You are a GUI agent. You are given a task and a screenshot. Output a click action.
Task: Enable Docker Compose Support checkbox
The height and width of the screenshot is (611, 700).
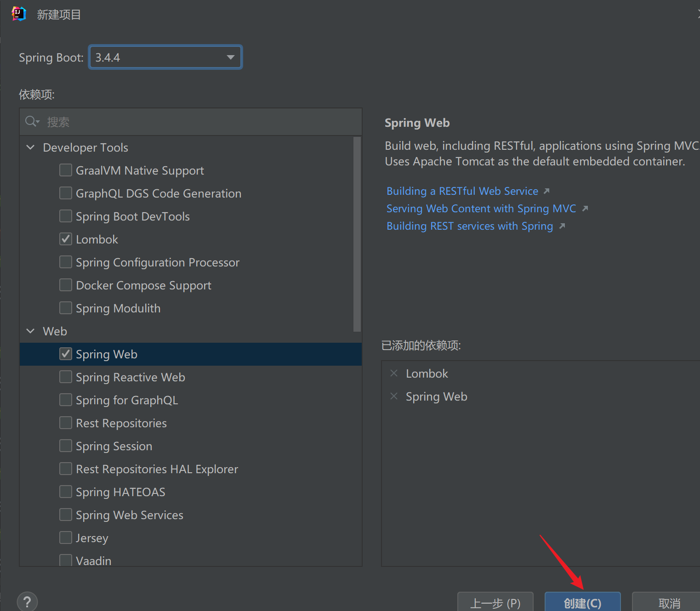click(66, 285)
